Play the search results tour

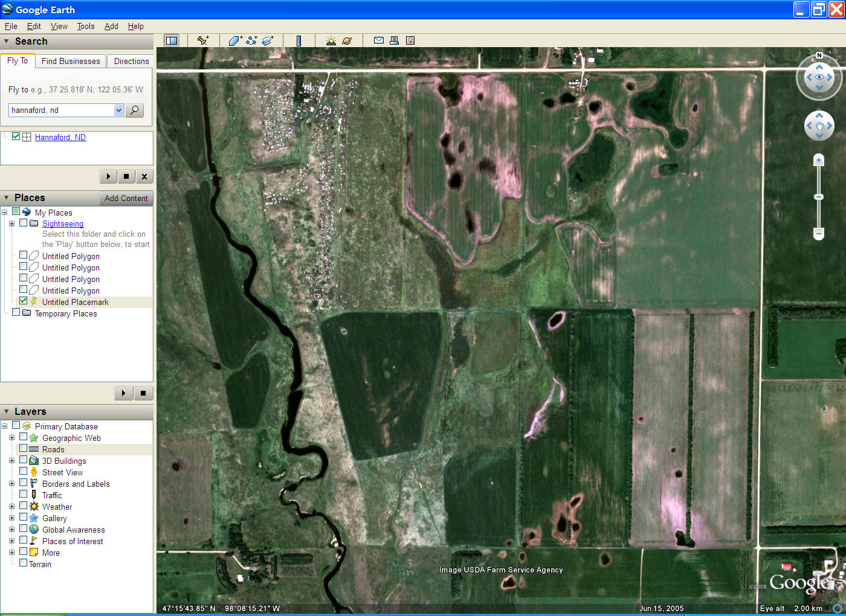108,176
